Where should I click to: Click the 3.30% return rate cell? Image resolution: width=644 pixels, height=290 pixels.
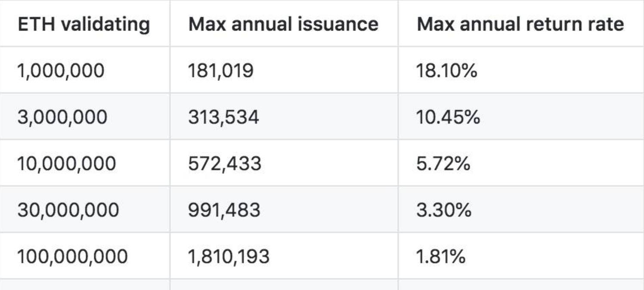pos(443,210)
